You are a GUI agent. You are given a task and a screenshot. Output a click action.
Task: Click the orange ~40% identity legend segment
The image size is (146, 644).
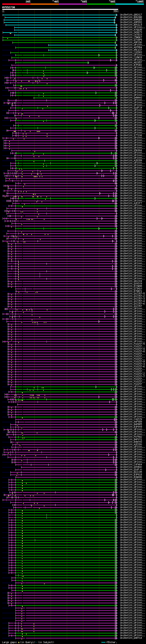(x=45, y=4)
